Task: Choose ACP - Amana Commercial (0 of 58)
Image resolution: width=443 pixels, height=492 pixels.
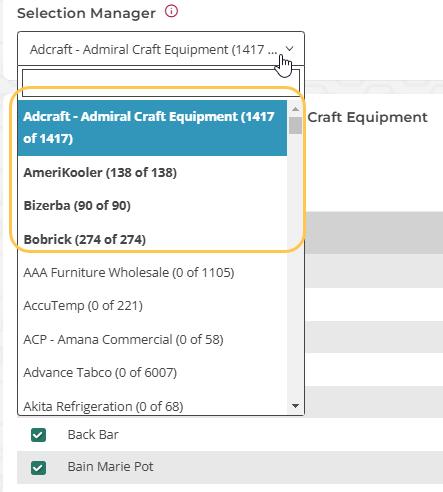Action: [152, 340]
